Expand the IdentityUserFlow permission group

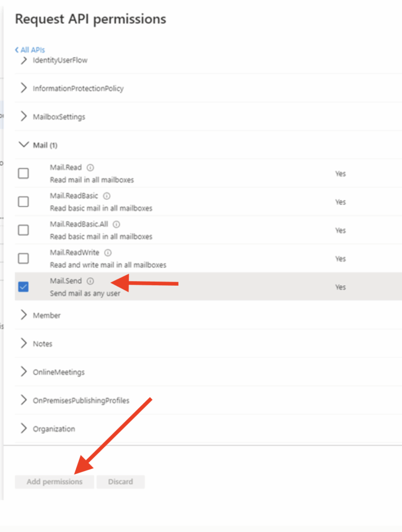[23, 60]
